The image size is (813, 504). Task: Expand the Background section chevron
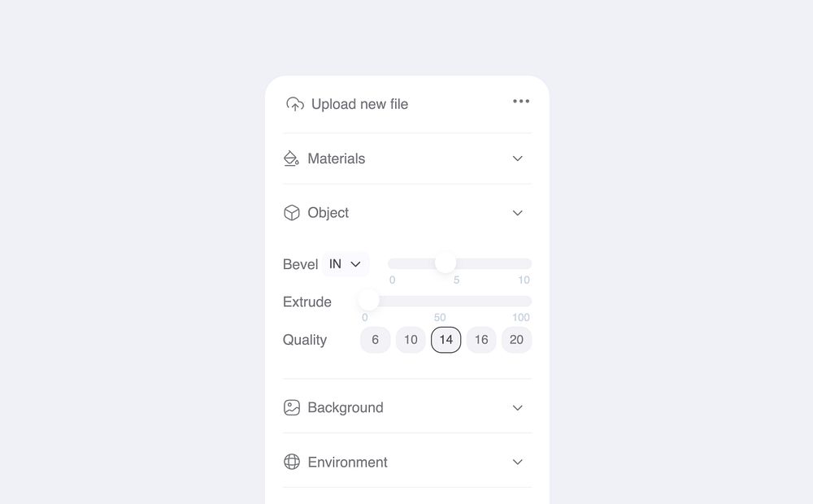518,408
